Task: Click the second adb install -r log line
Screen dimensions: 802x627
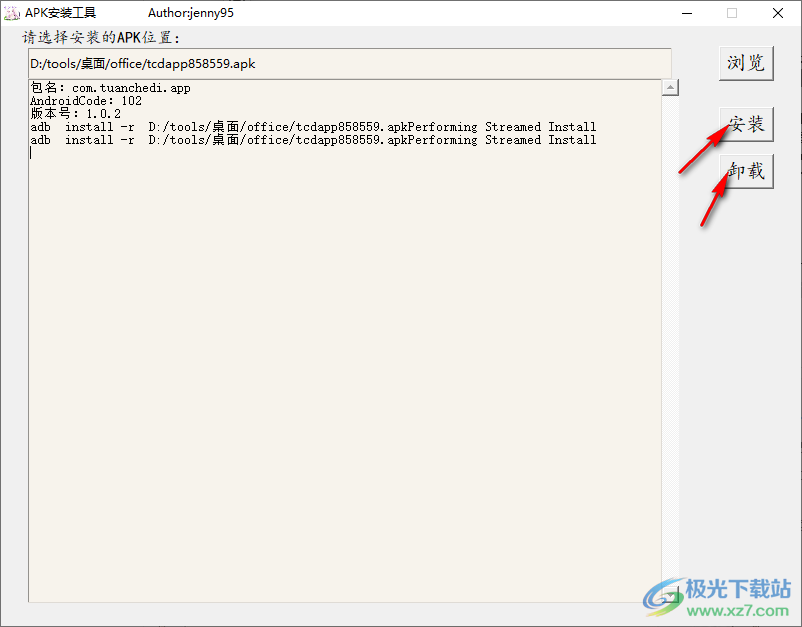Action: coord(313,140)
